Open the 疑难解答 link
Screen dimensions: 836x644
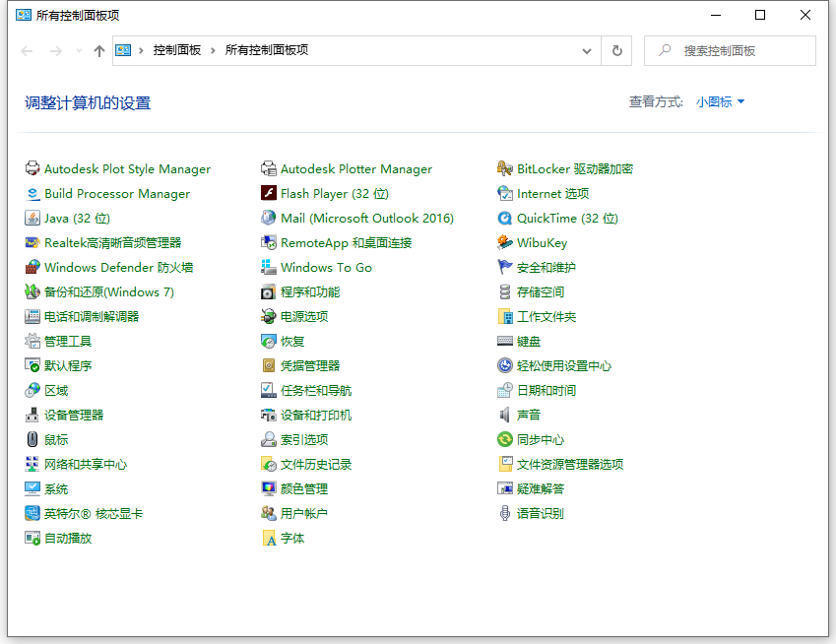(x=541, y=488)
